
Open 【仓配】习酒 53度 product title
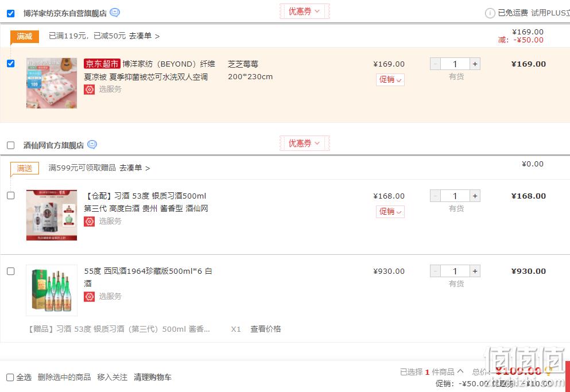(x=146, y=202)
